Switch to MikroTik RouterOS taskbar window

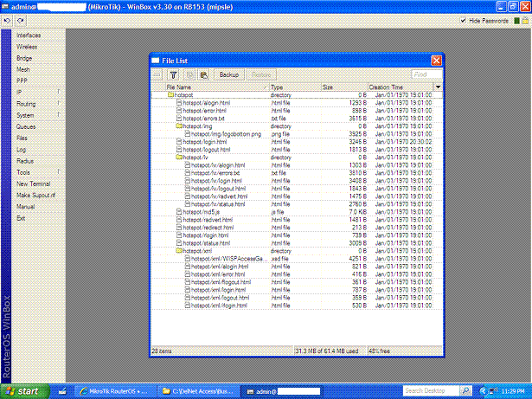(x=115, y=391)
